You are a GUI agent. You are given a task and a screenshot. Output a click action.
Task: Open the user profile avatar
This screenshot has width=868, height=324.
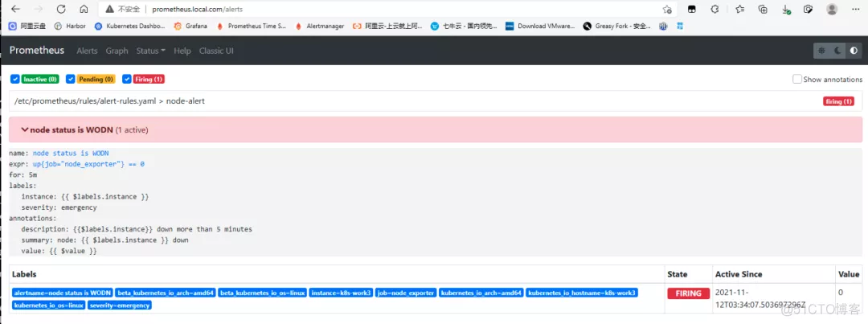coord(832,9)
